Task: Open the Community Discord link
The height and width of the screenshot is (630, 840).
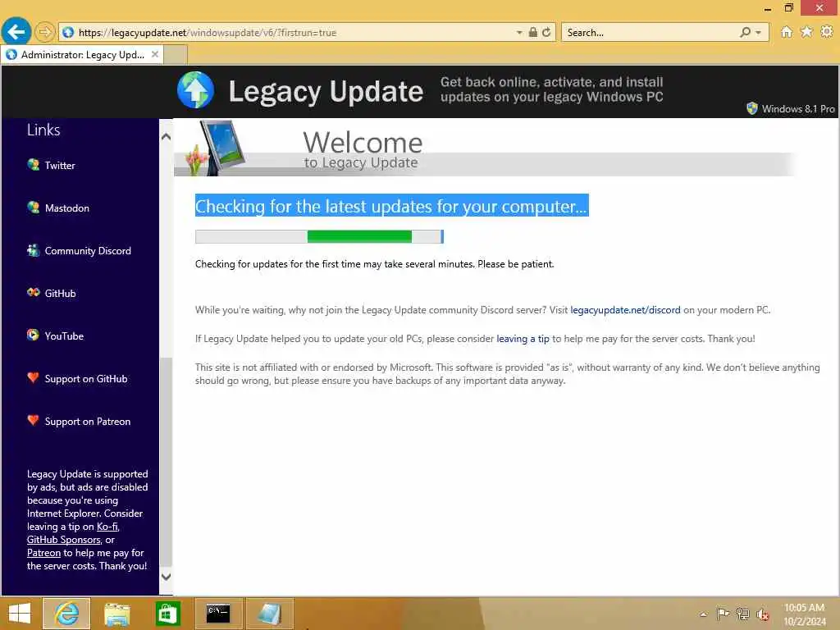Action: [88, 251]
